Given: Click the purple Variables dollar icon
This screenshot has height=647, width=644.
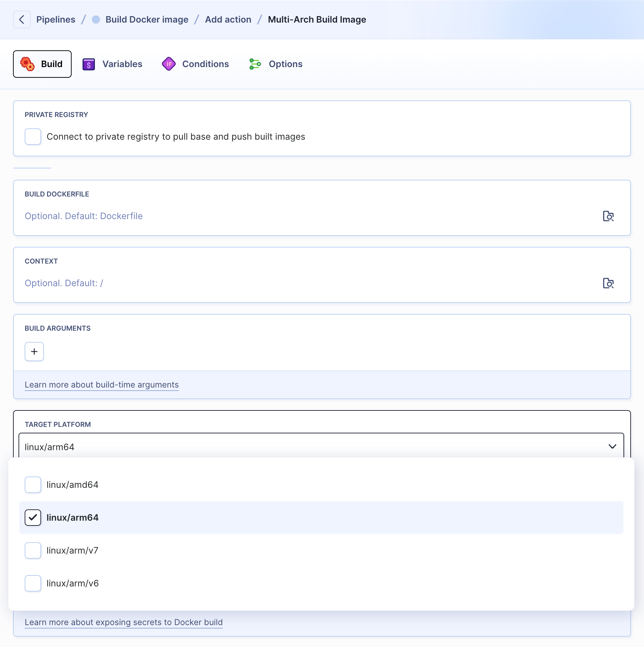Looking at the screenshot, I should pyautogui.click(x=89, y=64).
